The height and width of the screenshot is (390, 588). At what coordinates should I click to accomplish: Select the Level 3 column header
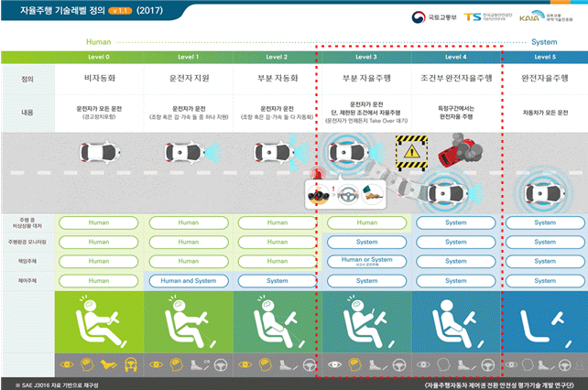[x=366, y=57]
